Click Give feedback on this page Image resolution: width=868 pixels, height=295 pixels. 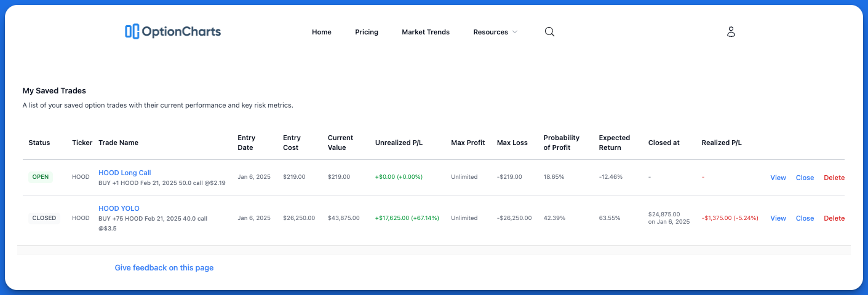(164, 268)
